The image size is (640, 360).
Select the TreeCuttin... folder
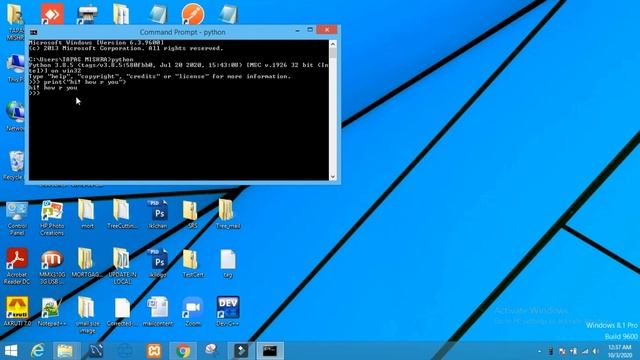[122, 214]
